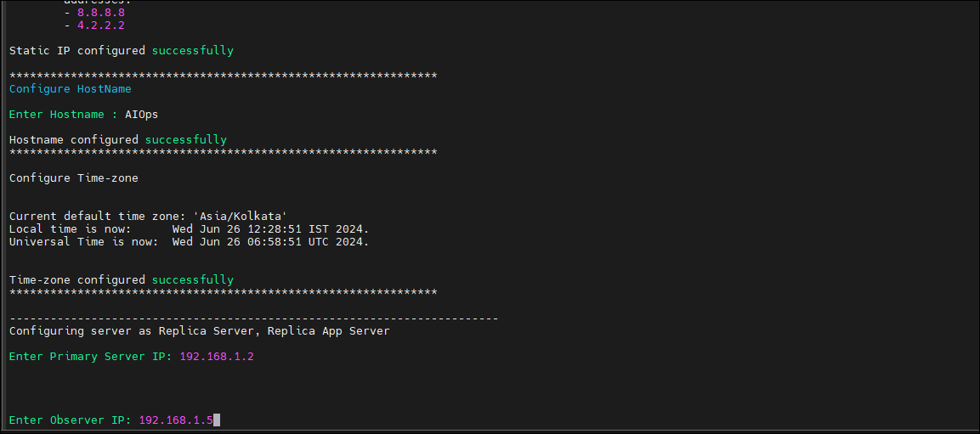Click the 'Asia/Kolkata' time zone text
This screenshot has height=434, width=980.
click(240, 216)
